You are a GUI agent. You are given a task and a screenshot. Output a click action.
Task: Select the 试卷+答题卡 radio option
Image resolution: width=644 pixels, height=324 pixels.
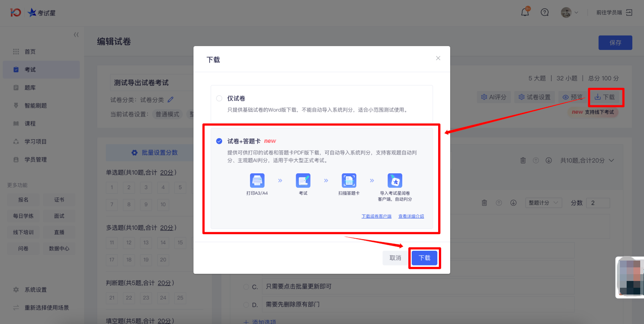[x=219, y=141]
